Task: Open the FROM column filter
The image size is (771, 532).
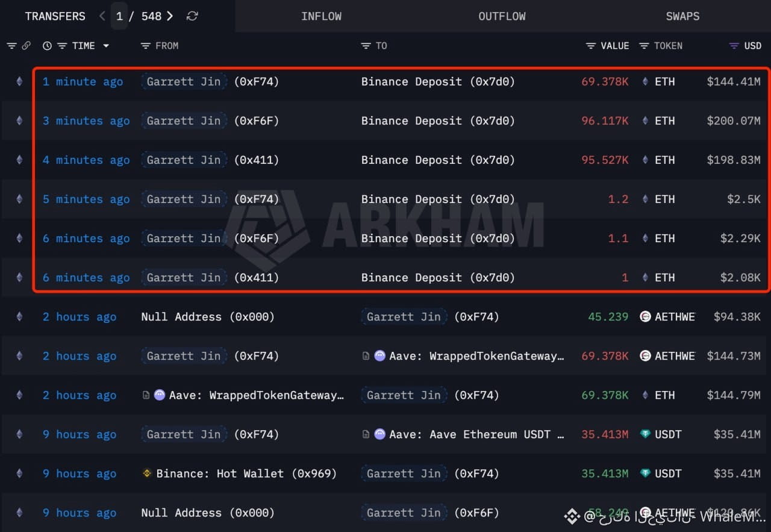Action: point(145,46)
